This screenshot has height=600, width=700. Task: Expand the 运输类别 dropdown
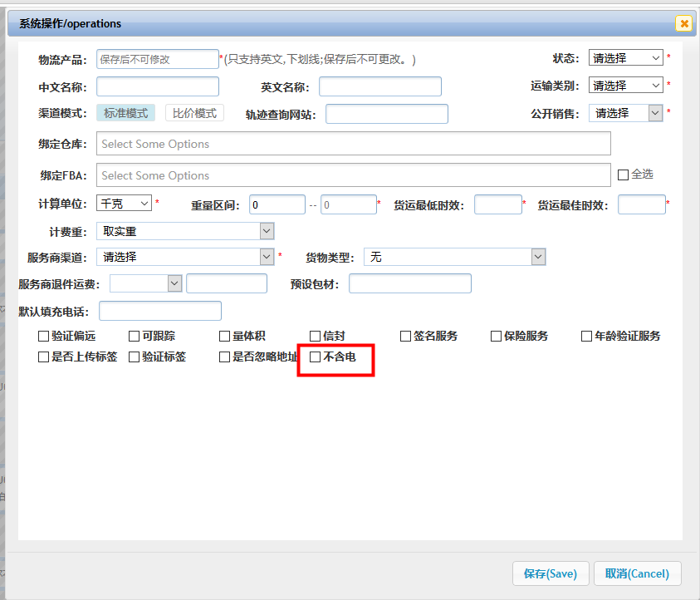(x=626, y=86)
